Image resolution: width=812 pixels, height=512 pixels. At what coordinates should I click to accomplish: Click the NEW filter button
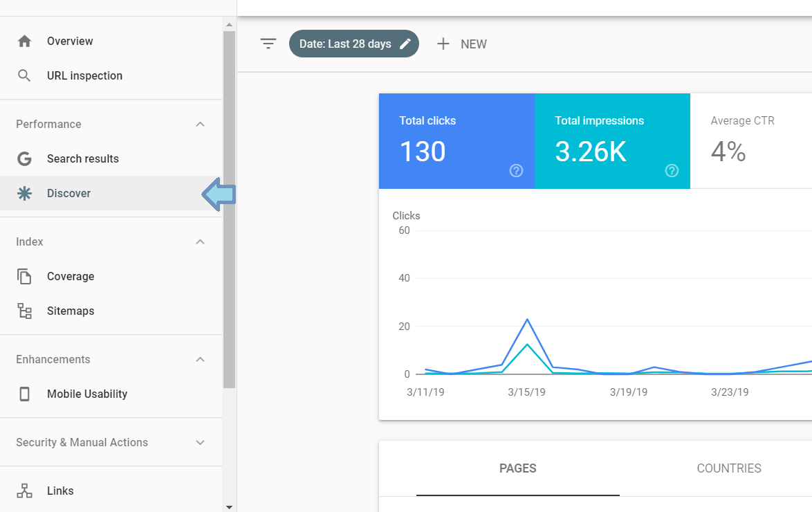point(461,44)
